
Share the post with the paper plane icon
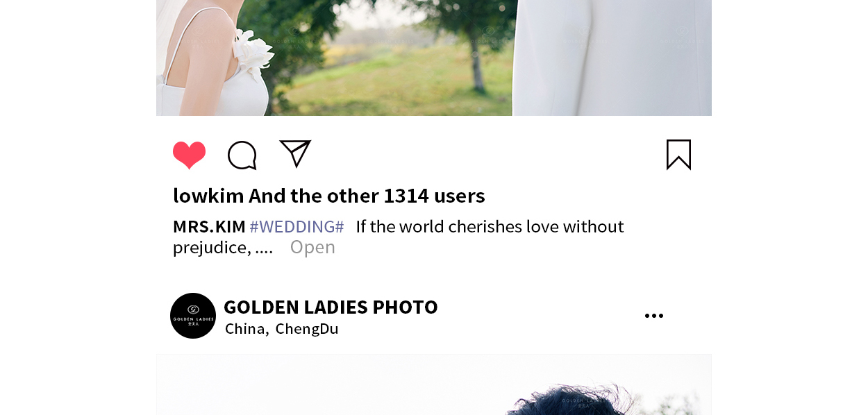[x=295, y=153]
